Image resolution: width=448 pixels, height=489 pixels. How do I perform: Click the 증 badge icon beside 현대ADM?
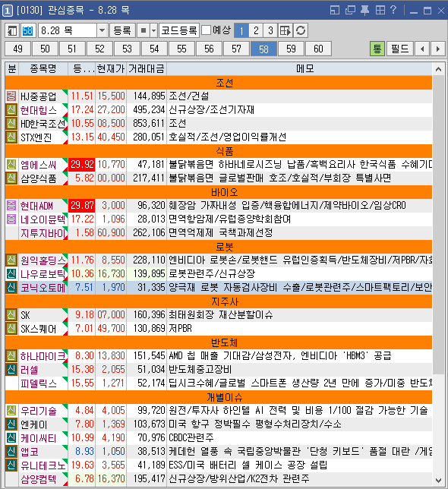11,206
